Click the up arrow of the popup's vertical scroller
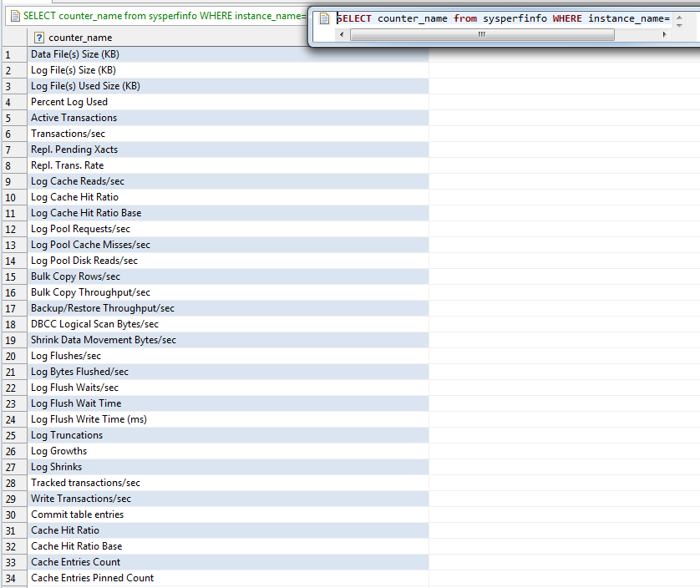The width and height of the screenshot is (700, 588). click(679, 17)
